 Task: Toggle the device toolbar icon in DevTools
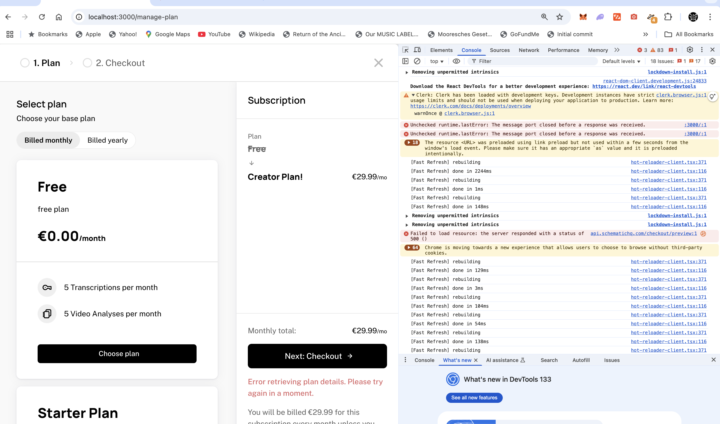click(417, 49)
